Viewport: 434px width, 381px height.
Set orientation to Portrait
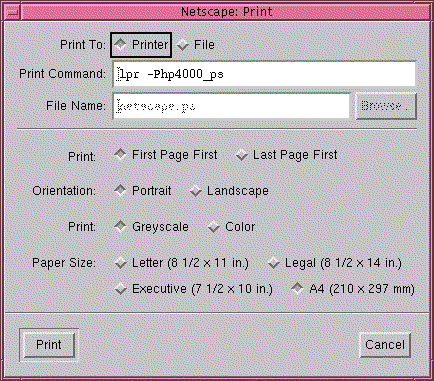143,191
